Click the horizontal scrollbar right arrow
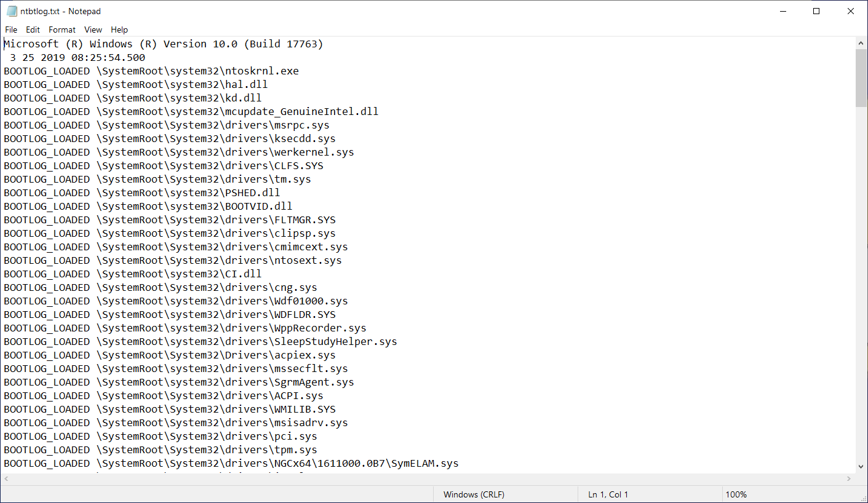This screenshot has width=868, height=503. tap(850, 478)
